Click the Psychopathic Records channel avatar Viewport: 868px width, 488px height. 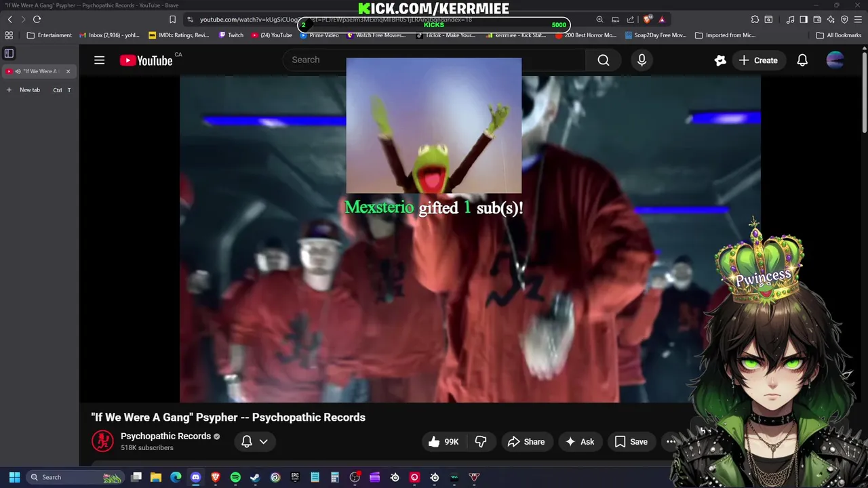pos(102,441)
